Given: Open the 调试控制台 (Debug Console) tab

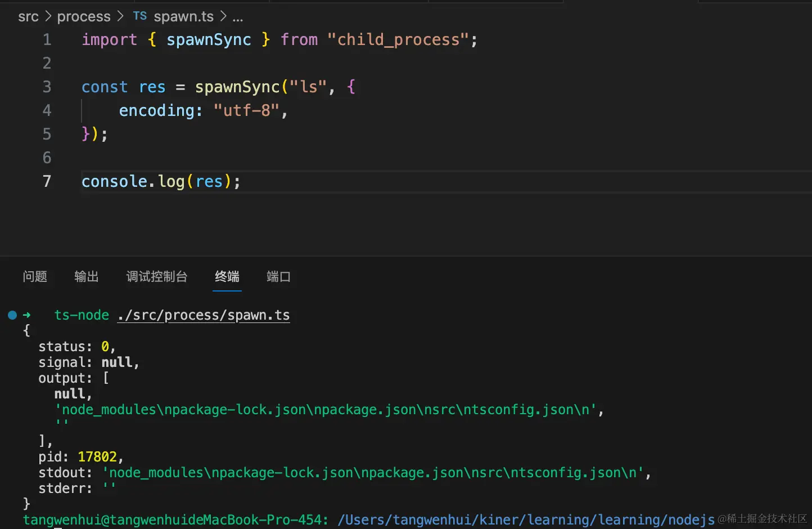Looking at the screenshot, I should [x=157, y=276].
